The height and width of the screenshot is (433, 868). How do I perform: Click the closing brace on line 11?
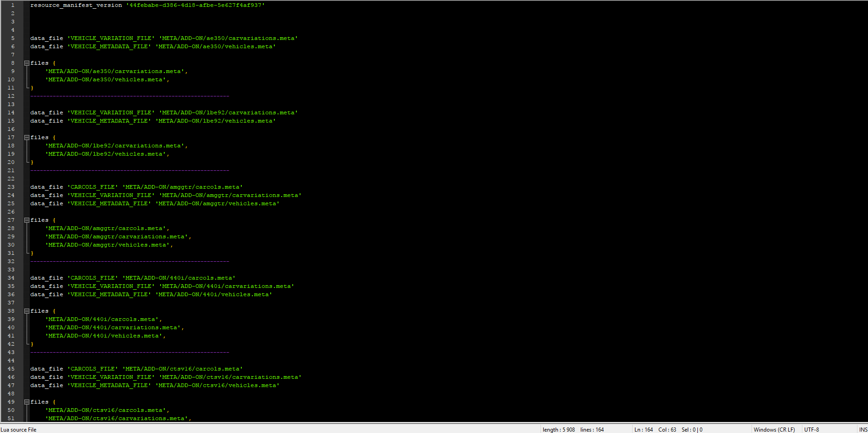32,88
